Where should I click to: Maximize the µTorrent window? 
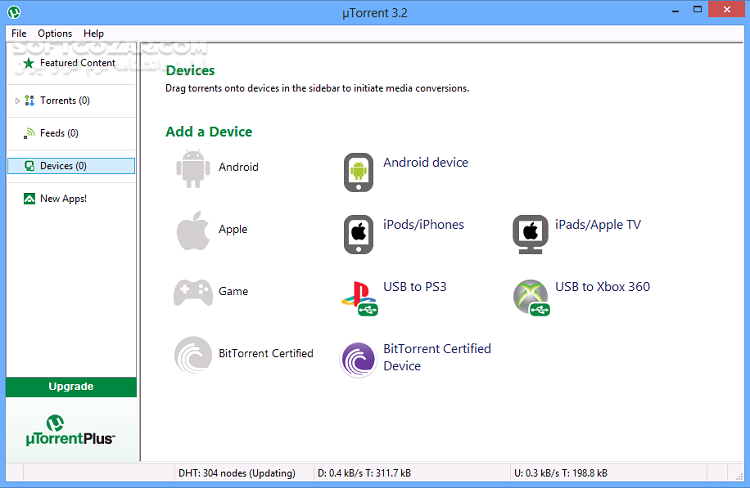click(697, 10)
